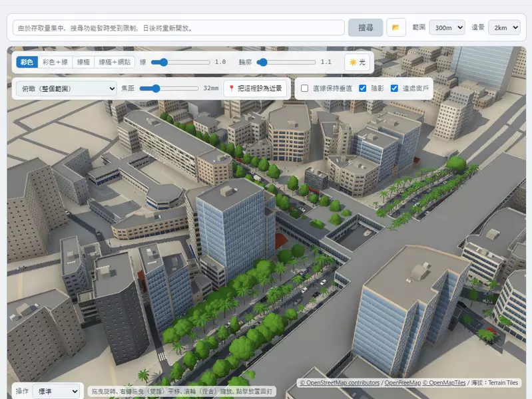The image size is (532, 399).
Task: Click the 輪廓 outline slider
Action: 286,62
